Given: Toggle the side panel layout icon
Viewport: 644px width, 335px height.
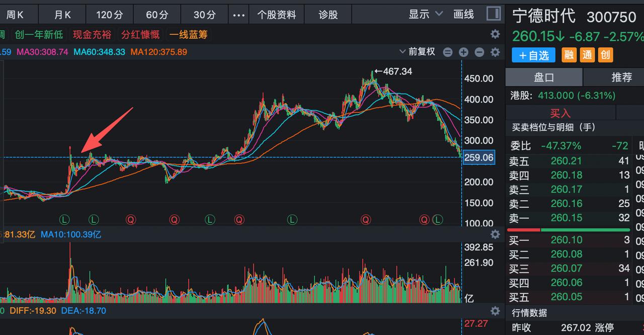Looking at the screenshot, I should point(494,14).
